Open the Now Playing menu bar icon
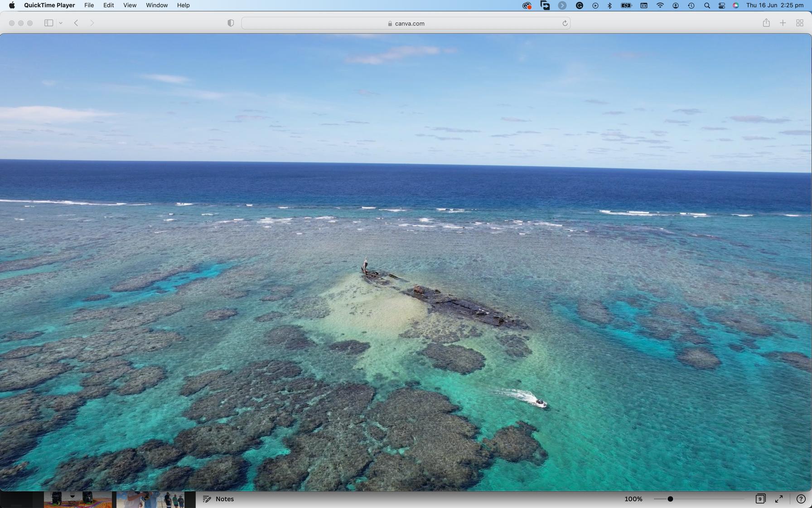The height and width of the screenshot is (508, 812). 595,5
